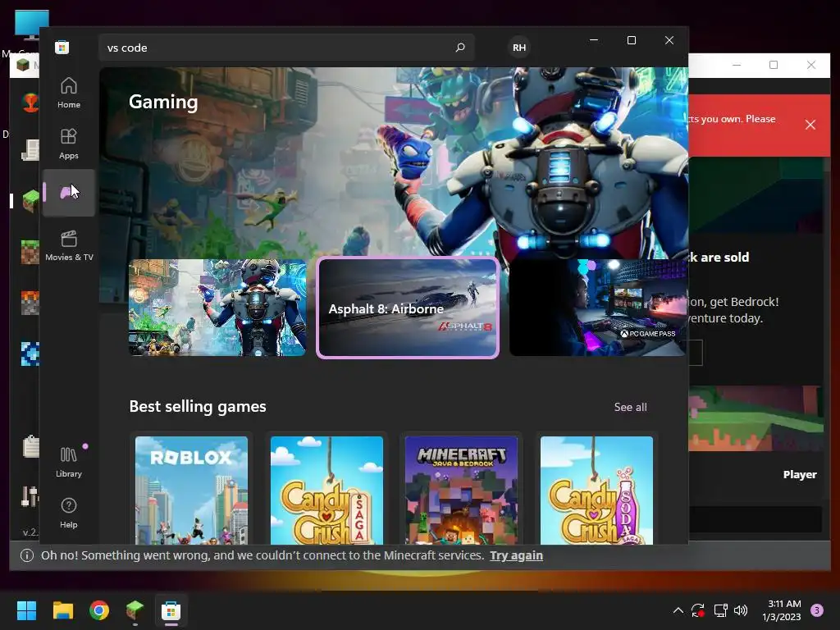Open the Asphalt 8: Airborne card
The height and width of the screenshot is (630, 840).
point(408,308)
